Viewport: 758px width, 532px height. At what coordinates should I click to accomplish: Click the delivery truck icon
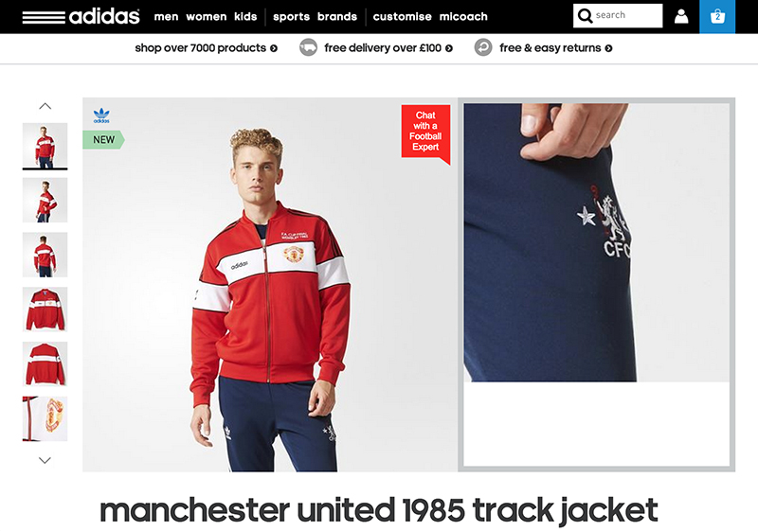309,47
